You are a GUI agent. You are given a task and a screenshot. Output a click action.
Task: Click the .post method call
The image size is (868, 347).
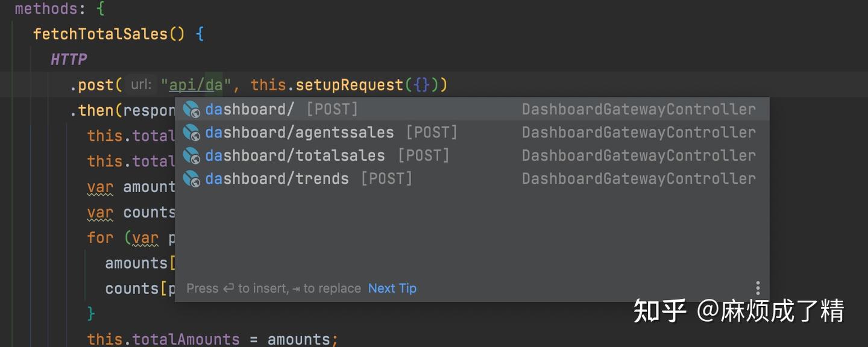click(92, 85)
